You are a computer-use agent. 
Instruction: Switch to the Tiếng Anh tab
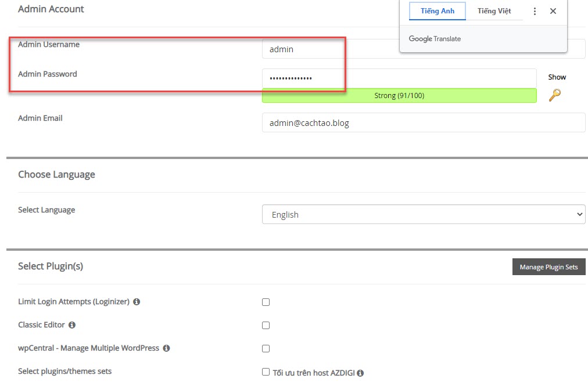point(438,11)
